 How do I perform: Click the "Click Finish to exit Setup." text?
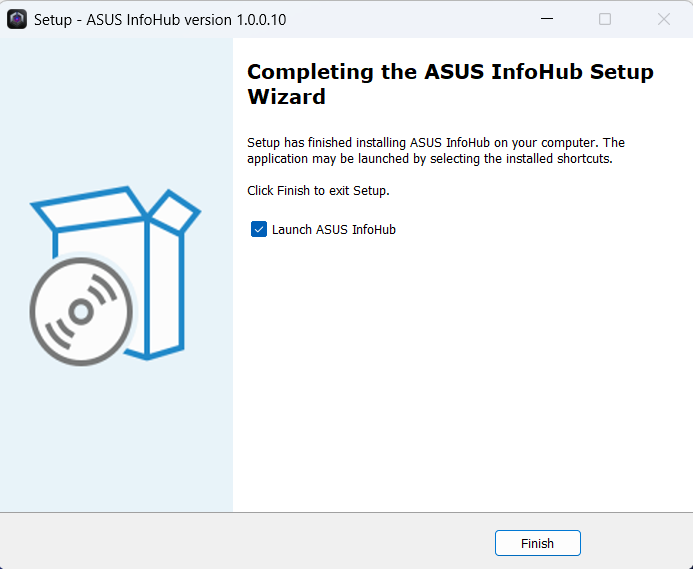coord(318,191)
